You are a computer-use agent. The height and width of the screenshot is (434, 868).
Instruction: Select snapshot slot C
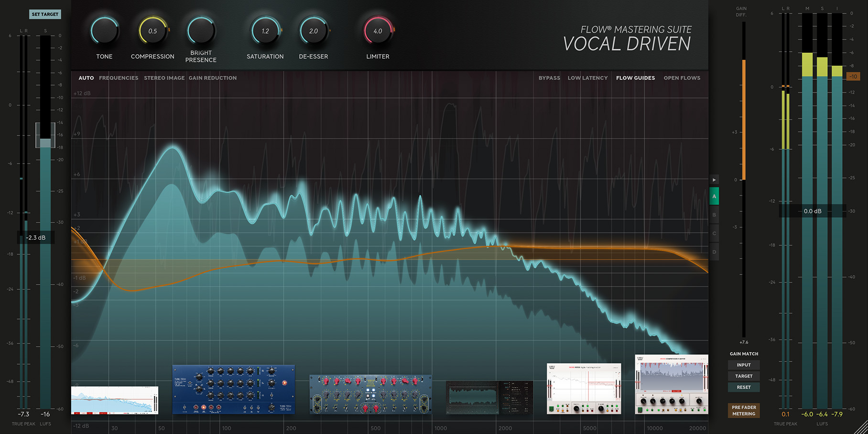point(714,233)
